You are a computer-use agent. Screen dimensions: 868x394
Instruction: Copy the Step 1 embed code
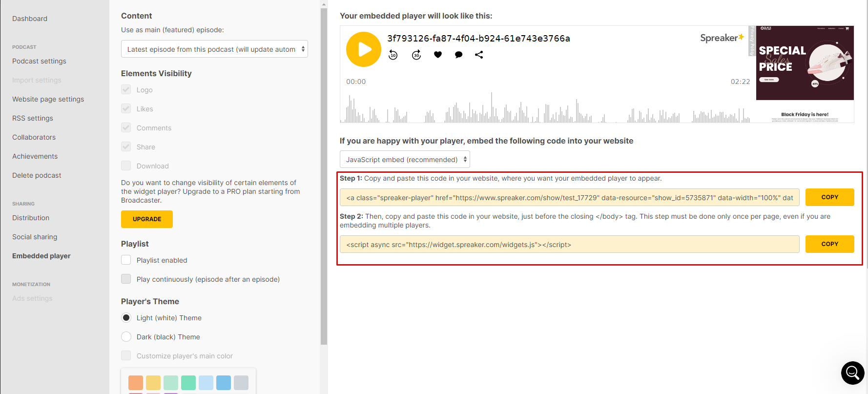point(829,197)
